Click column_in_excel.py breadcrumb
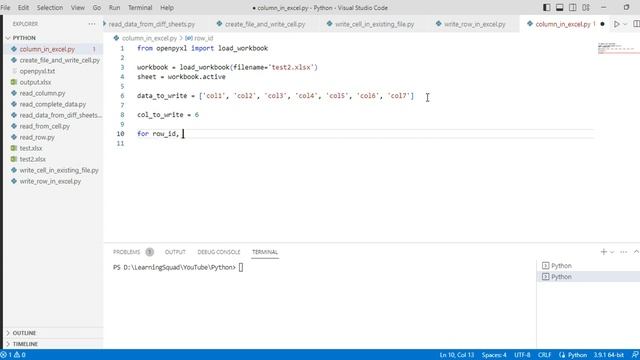640x360 pixels. tap(149, 38)
